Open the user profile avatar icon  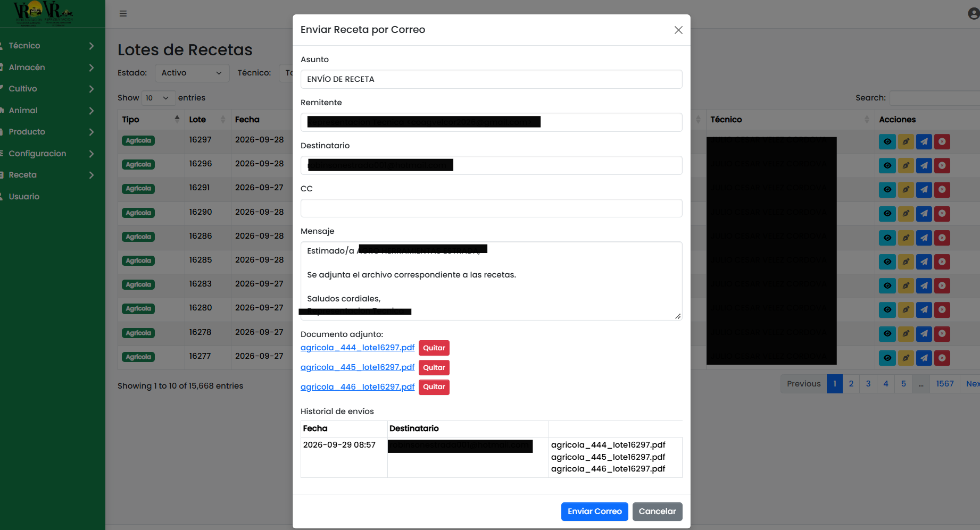click(x=974, y=14)
